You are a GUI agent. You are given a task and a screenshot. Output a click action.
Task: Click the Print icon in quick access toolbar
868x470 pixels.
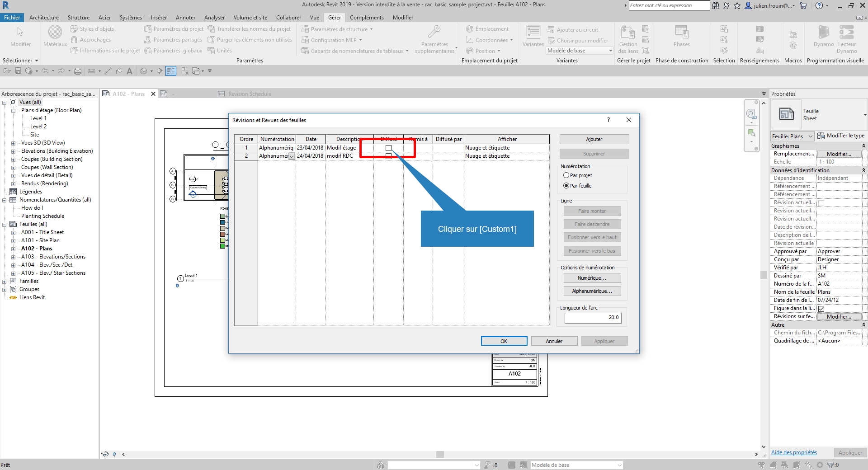pyautogui.click(x=78, y=71)
